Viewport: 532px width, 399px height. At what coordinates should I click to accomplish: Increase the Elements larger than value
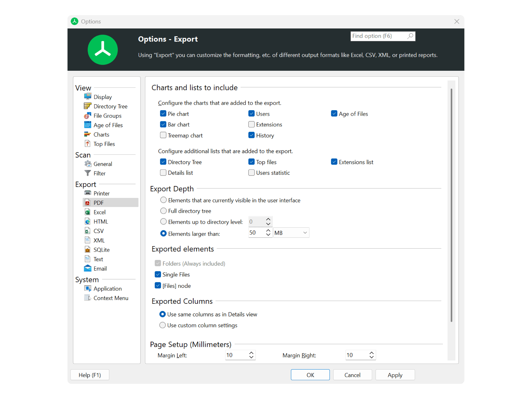268,230
